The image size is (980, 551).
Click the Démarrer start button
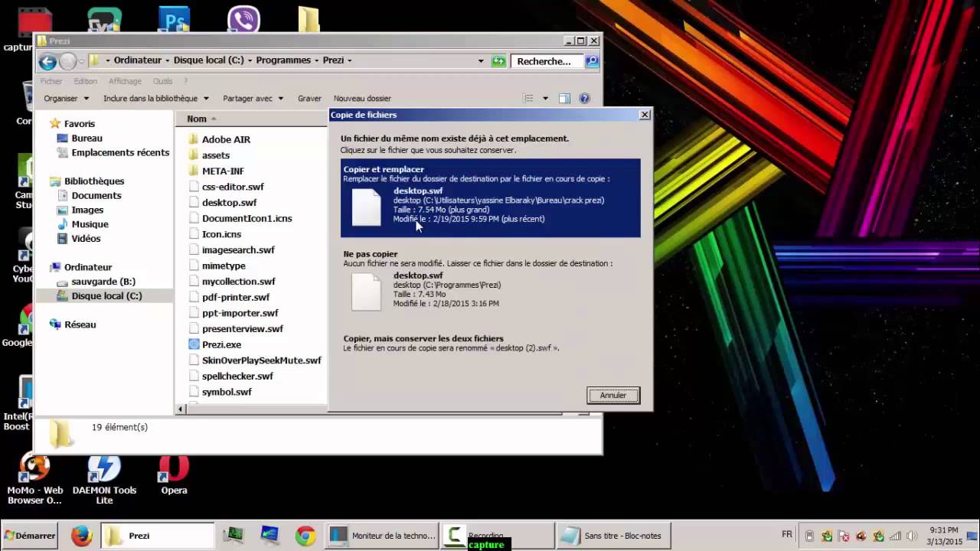pos(30,536)
